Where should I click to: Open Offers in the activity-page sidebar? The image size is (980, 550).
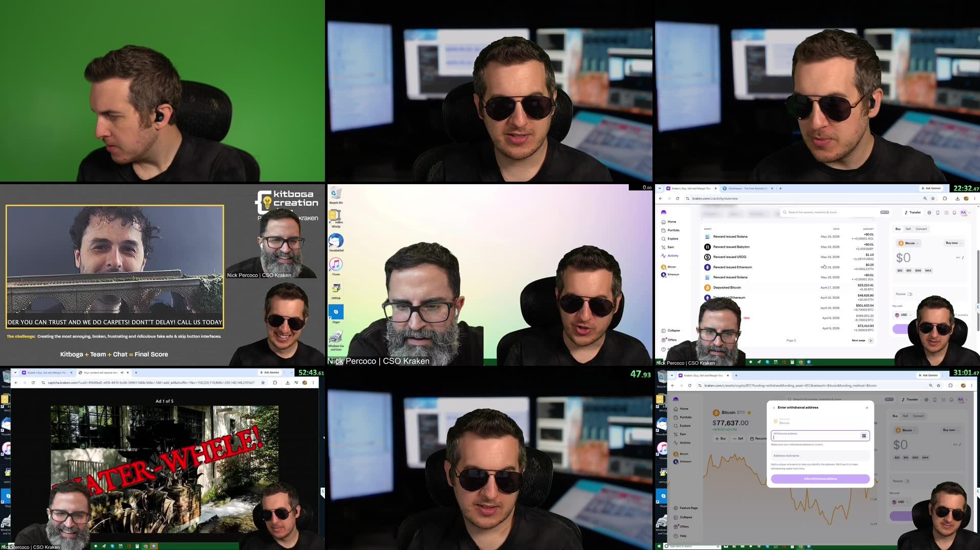point(669,340)
